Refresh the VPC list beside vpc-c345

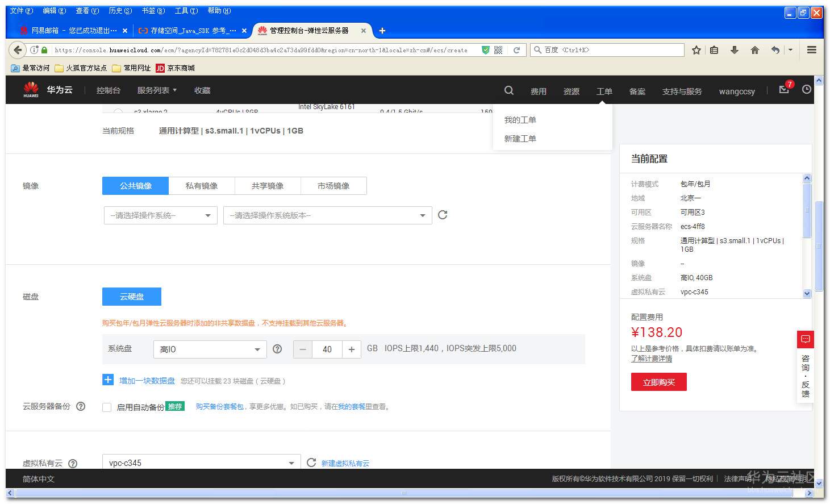311,463
